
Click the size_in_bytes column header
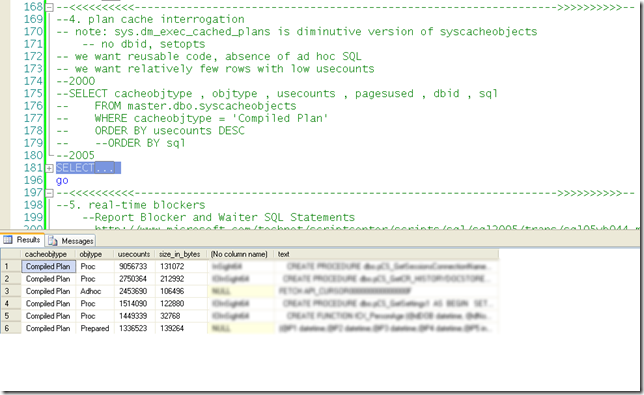tap(181, 254)
